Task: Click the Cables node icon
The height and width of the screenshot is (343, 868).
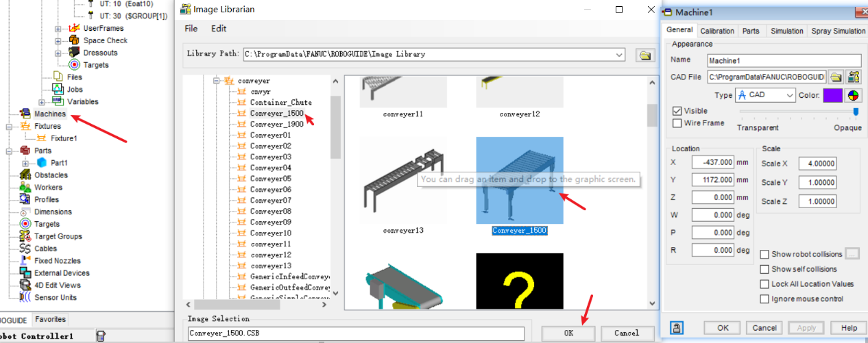Action: click(x=25, y=249)
